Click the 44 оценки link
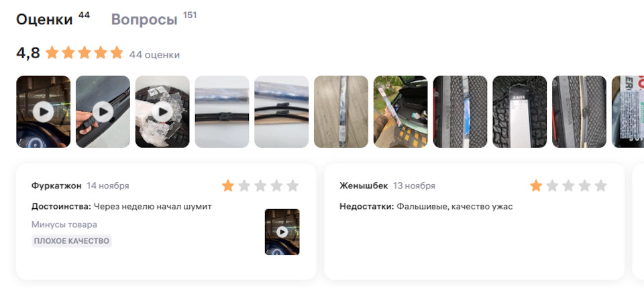Viewport: 644px width, 294px height. point(154,55)
